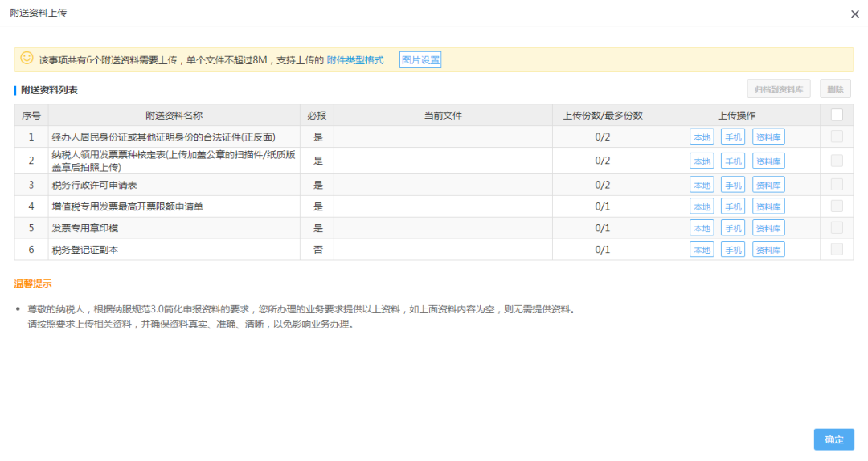Image resolution: width=868 pixels, height=461 pixels.
Task: Click the 删除 button
Action: 835,88
